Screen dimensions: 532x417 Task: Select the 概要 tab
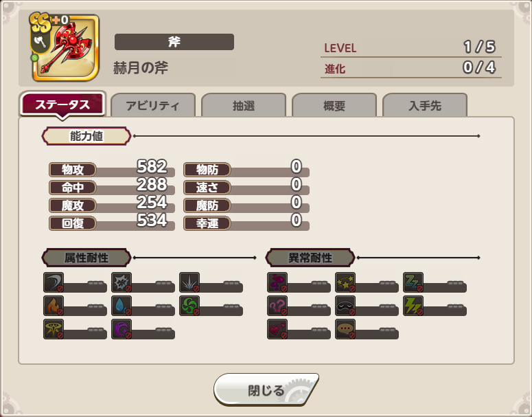point(334,105)
